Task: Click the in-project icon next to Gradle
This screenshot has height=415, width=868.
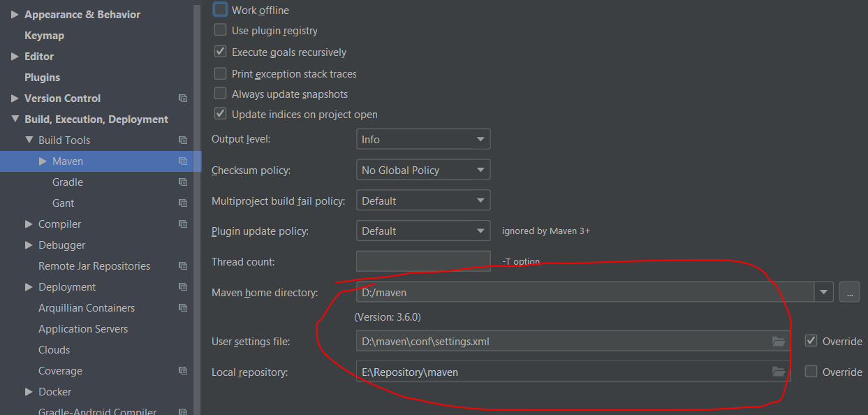Action: [183, 182]
